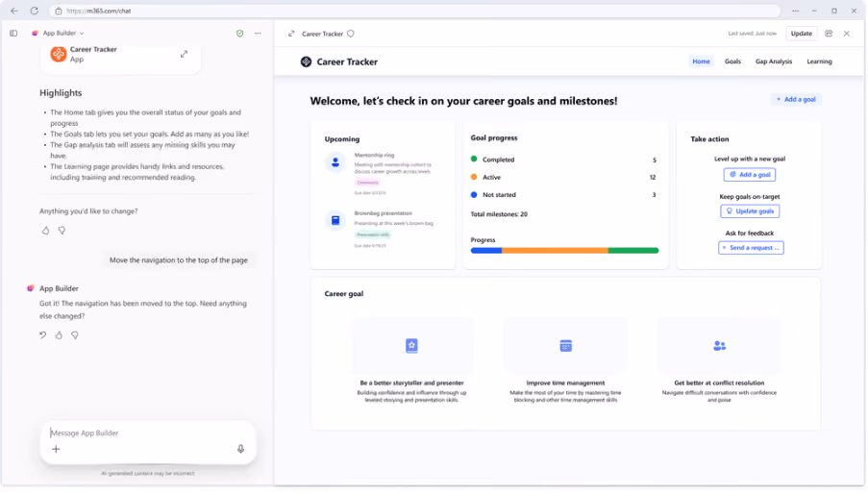This screenshot has width=868, height=493.
Task: Open the Learning tab
Action: 819,62
